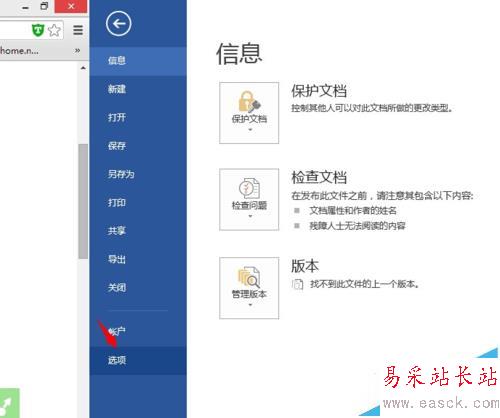Click the back arrow circle icon
Viewport: 500px width, 418px height.
(119, 24)
